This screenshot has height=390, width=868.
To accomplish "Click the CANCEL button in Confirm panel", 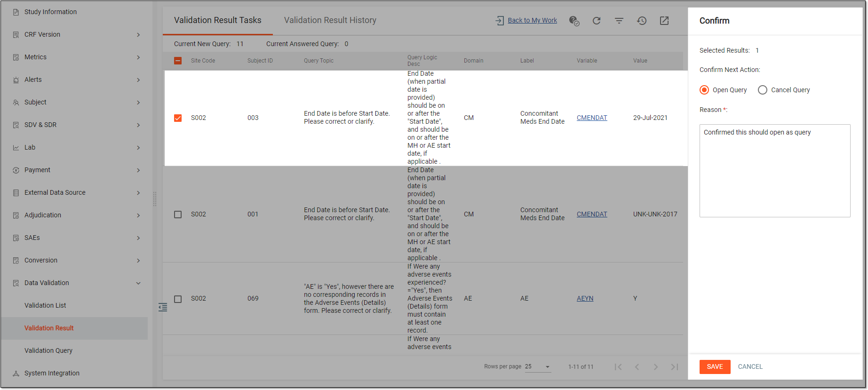I will pos(750,367).
